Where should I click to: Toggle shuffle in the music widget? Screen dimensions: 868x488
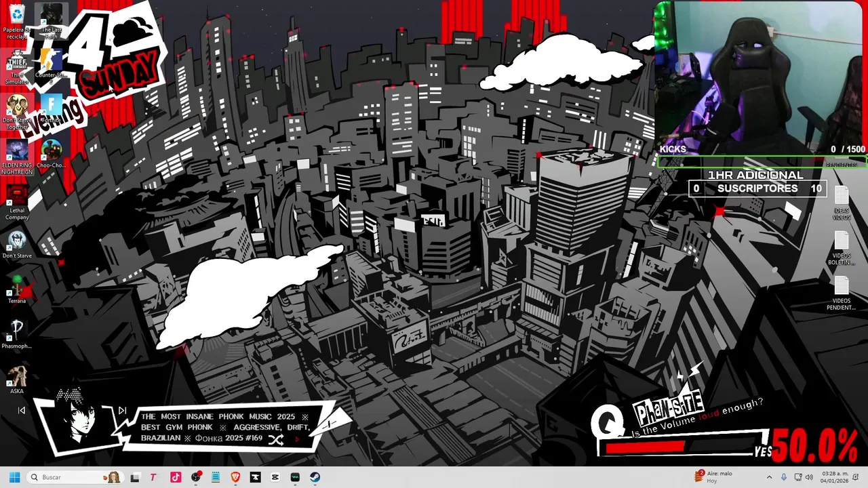[x=275, y=440]
